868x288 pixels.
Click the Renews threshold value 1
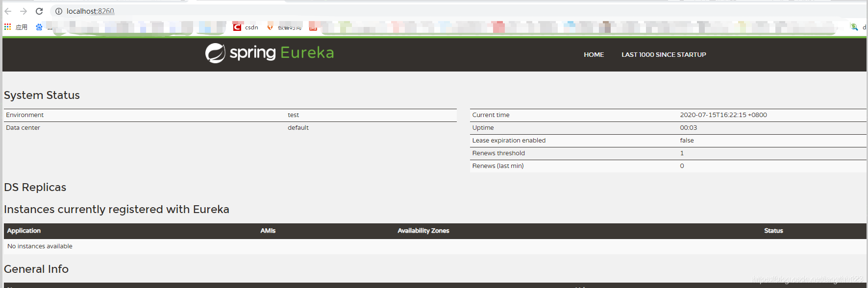(682, 153)
